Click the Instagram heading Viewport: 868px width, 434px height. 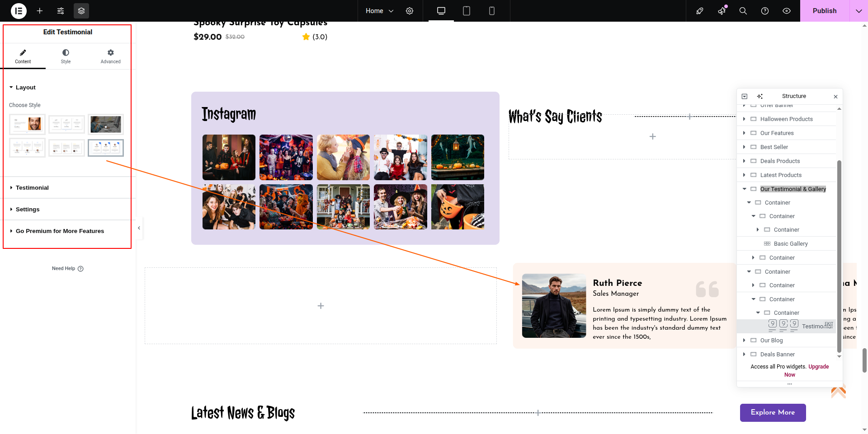pos(229,114)
